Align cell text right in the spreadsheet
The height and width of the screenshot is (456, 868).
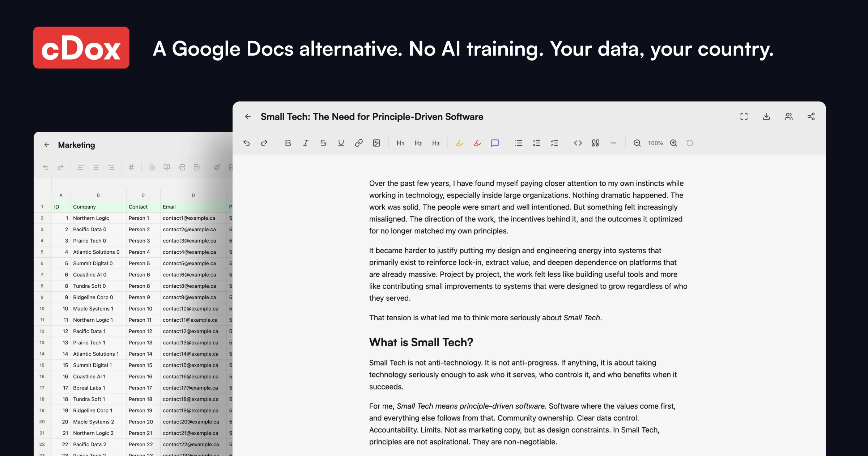pos(111,167)
